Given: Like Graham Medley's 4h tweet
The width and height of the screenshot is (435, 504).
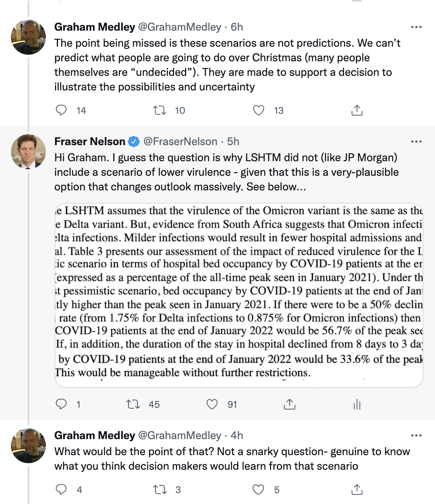Looking at the screenshot, I should pos(258,489).
